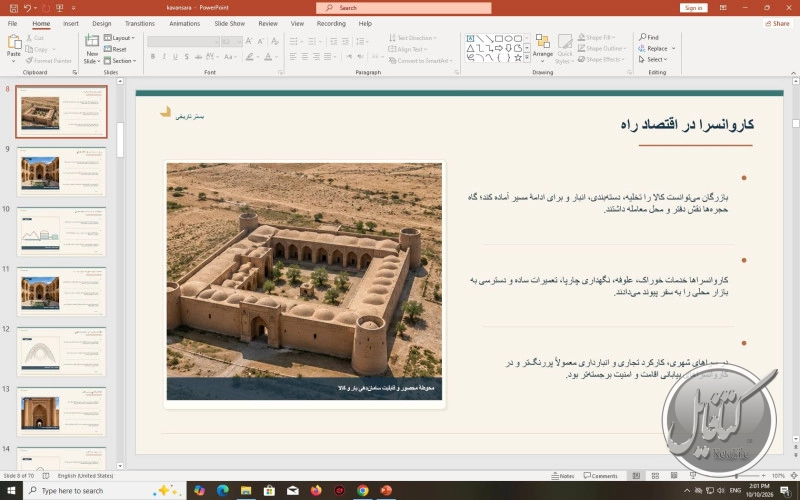
Task: Open the Slide Show tab
Action: (x=230, y=23)
